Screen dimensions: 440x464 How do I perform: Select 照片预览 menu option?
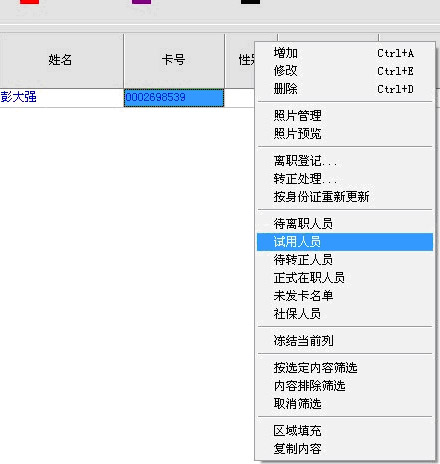(x=345, y=134)
